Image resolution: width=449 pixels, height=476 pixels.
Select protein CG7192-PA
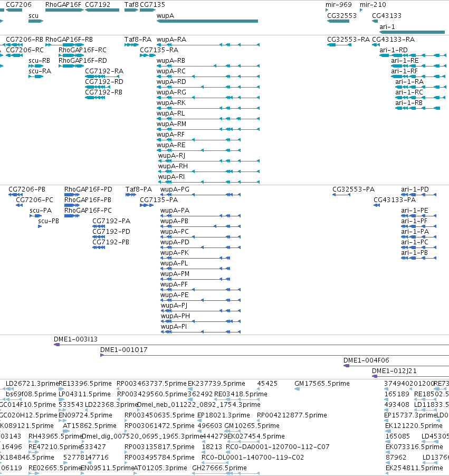coord(99,226)
